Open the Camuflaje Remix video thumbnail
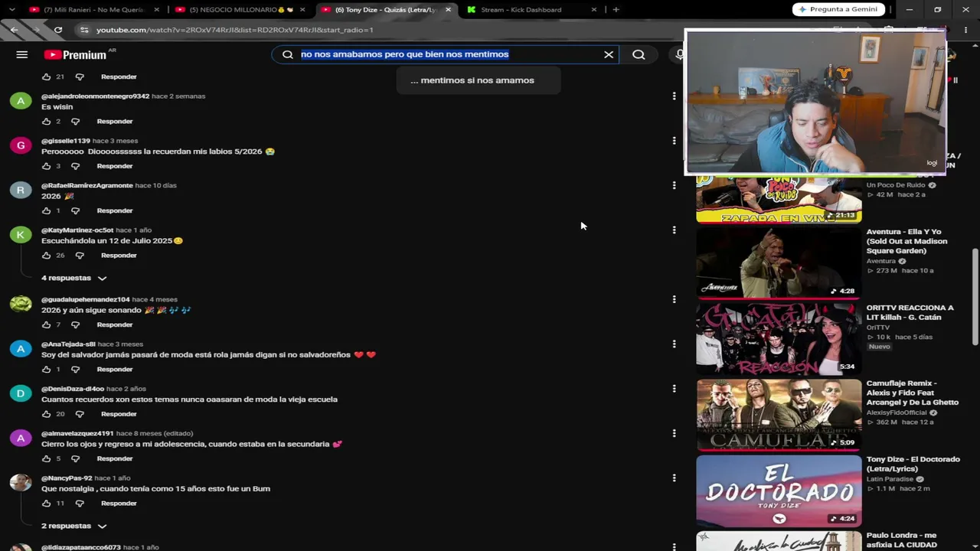The height and width of the screenshot is (551, 980). [x=779, y=414]
